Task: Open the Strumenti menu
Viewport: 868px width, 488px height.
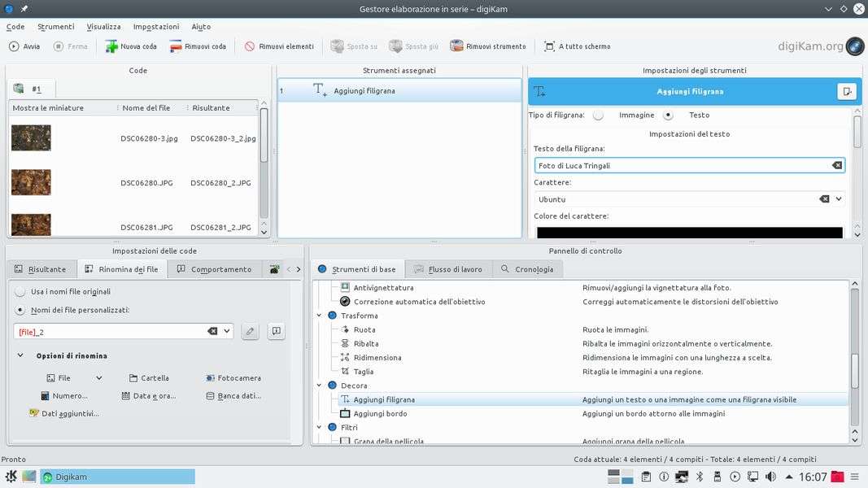Action: tap(55, 27)
